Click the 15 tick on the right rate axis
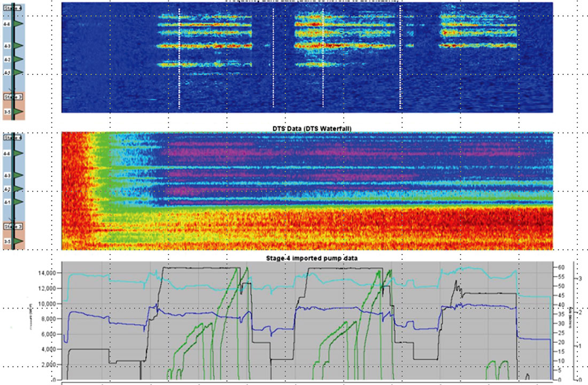 pyautogui.click(x=561, y=352)
